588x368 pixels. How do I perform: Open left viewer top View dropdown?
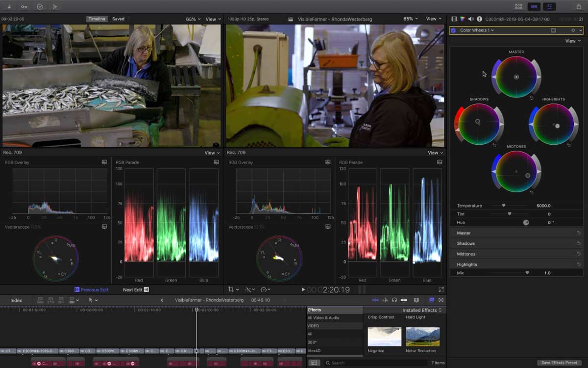(x=213, y=19)
